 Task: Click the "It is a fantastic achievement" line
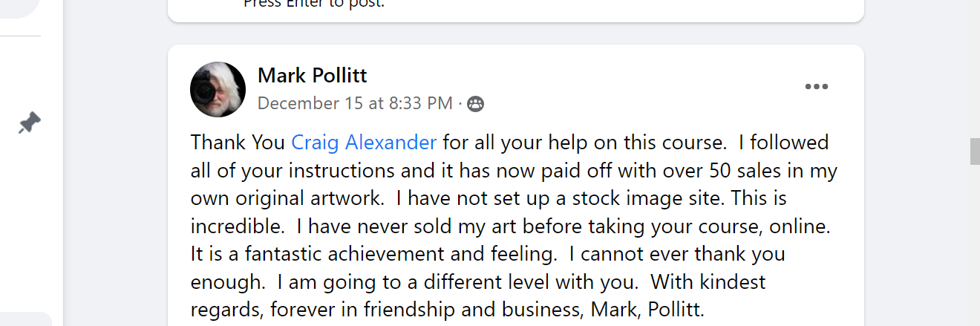(371, 254)
